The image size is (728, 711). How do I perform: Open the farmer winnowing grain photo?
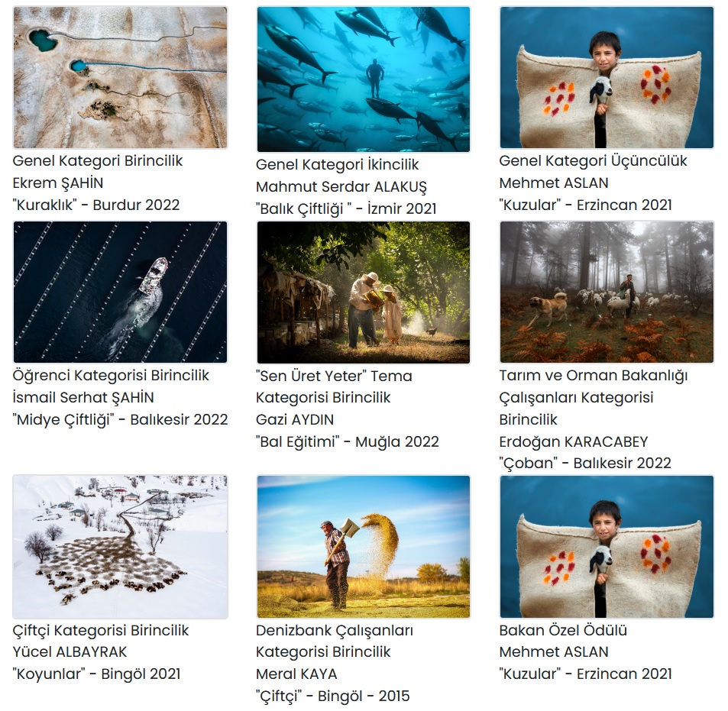click(x=364, y=547)
